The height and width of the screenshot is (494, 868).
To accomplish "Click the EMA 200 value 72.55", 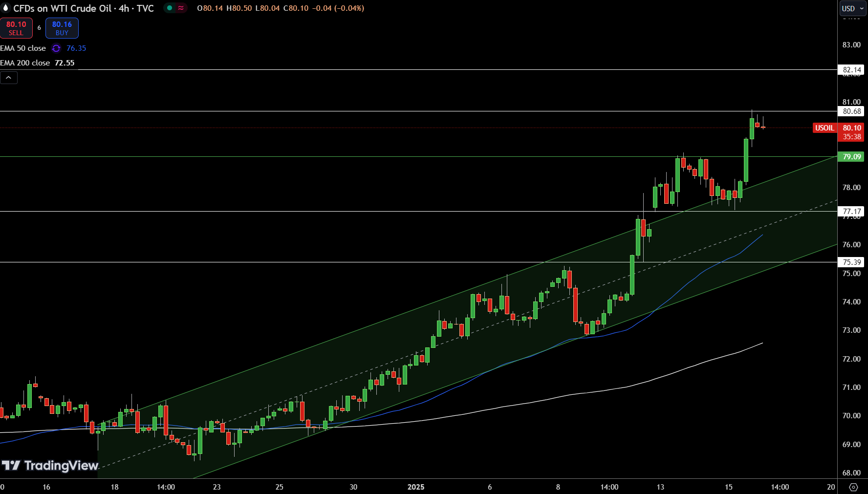I will pyautogui.click(x=65, y=63).
